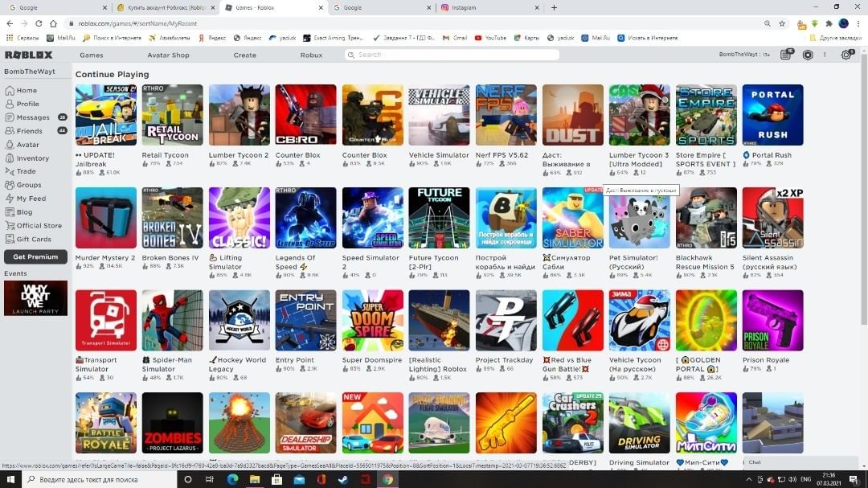
Task: Open the Gmail bookmark
Action: (455, 39)
